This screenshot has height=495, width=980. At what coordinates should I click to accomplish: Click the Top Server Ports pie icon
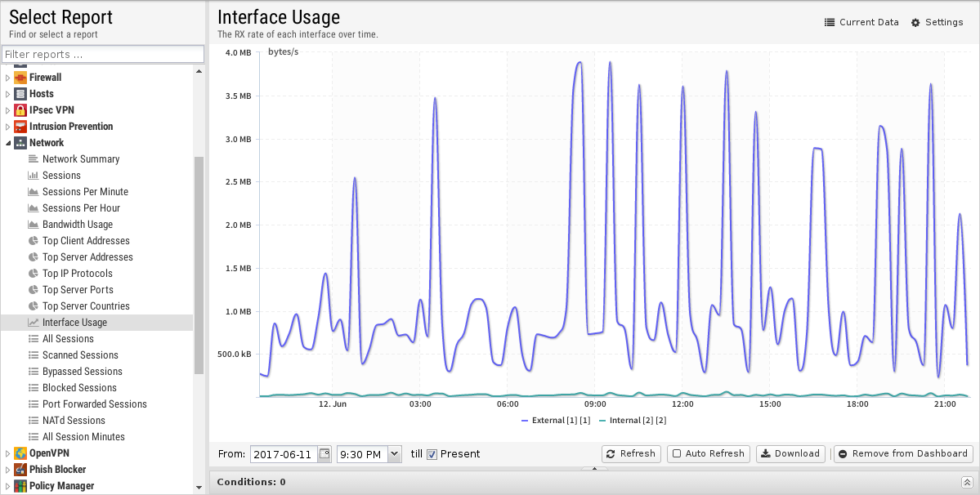click(x=34, y=290)
